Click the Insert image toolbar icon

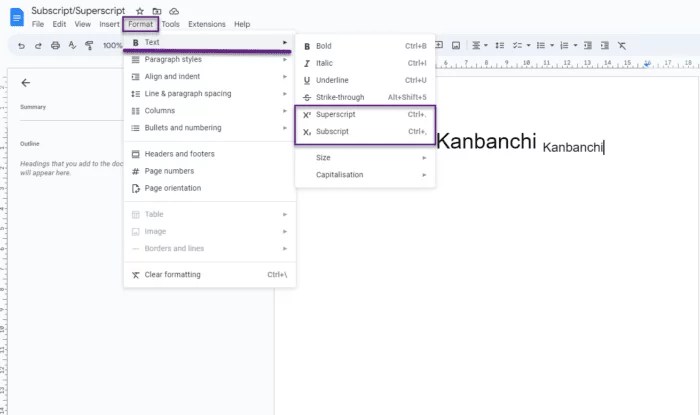456,45
